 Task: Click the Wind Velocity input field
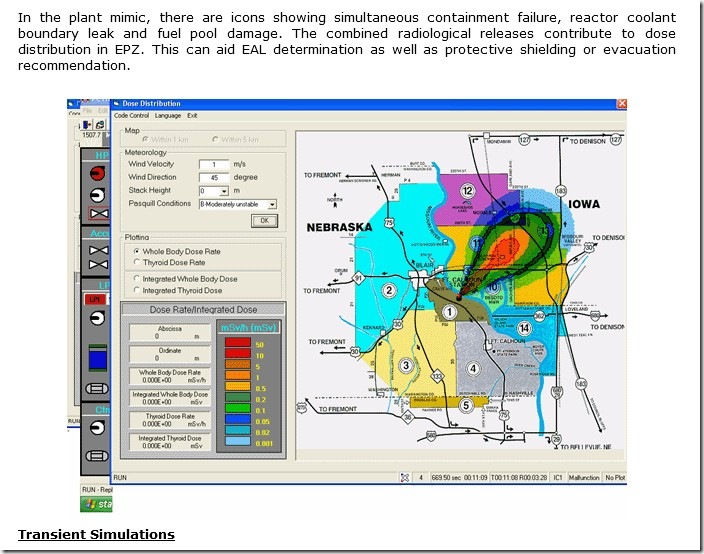click(213, 164)
